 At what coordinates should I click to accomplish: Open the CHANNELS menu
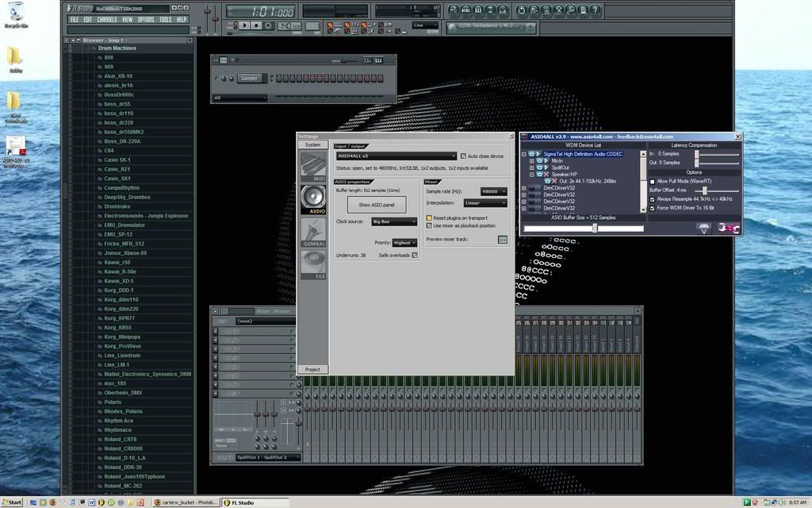107,20
